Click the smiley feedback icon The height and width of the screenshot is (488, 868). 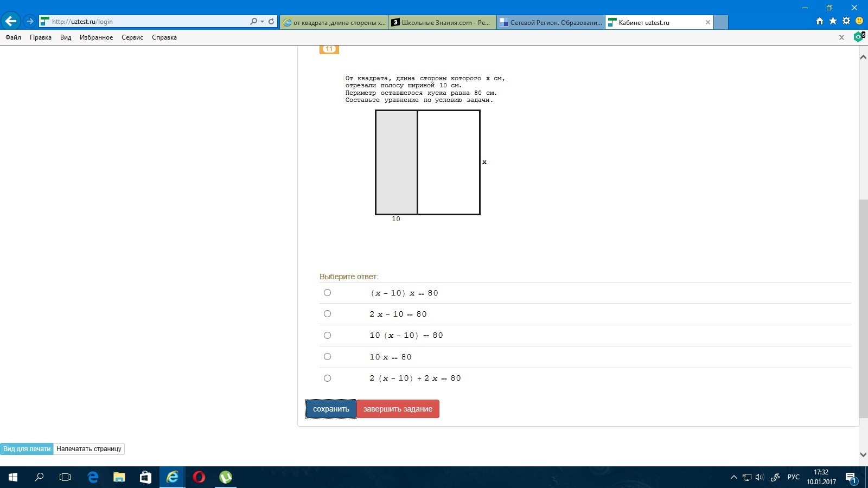click(x=858, y=21)
